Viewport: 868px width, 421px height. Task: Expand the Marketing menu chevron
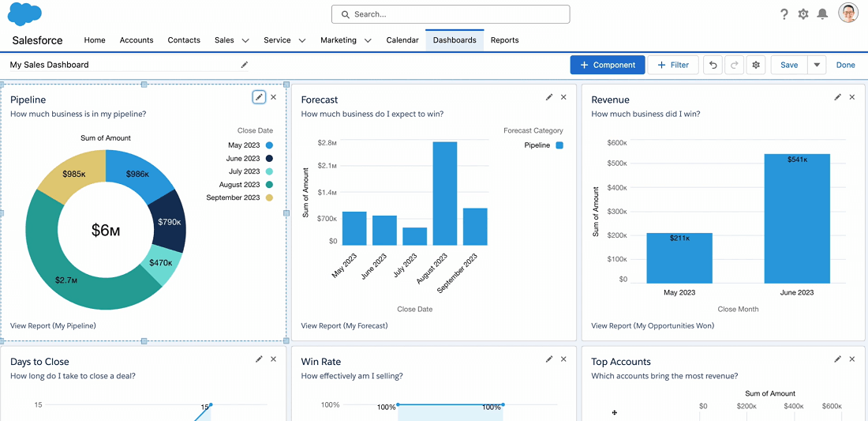pyautogui.click(x=368, y=40)
